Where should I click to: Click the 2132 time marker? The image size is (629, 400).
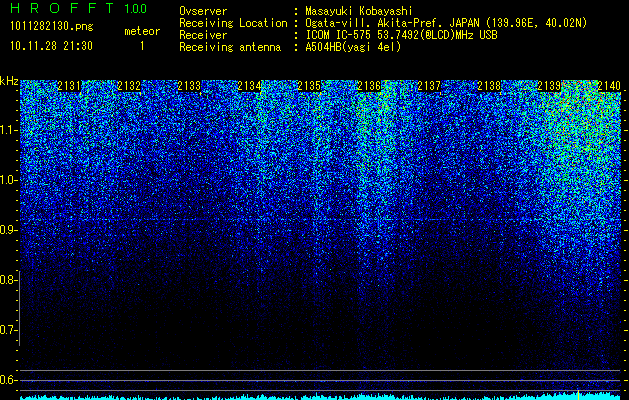129,86
